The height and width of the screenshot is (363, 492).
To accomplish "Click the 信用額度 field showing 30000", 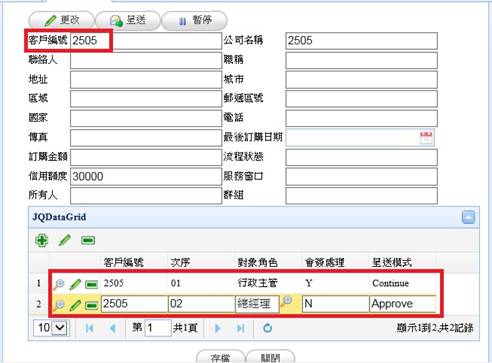I will click(x=146, y=177).
